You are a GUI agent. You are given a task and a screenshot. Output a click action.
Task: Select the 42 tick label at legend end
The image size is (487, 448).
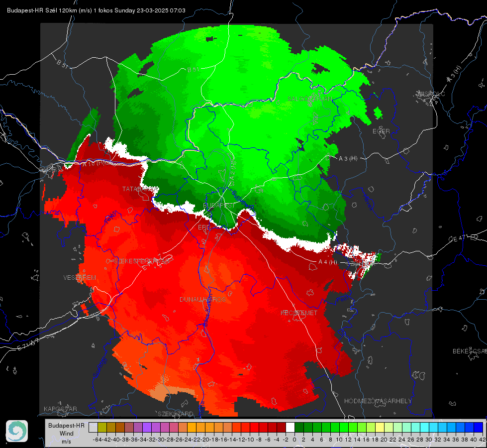pos(483,440)
